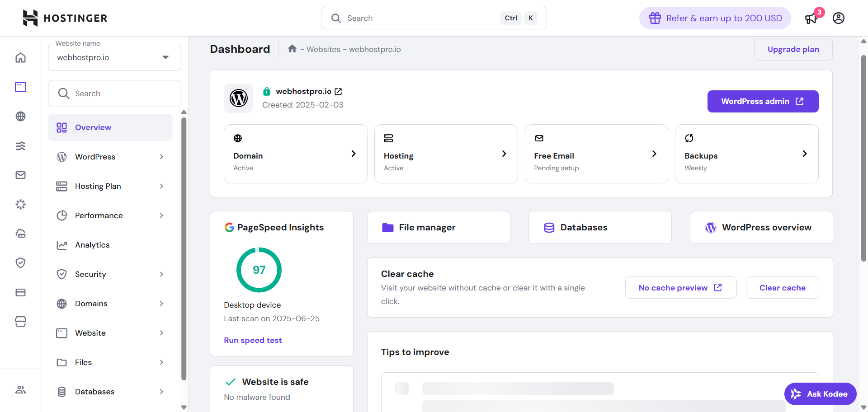This screenshot has height=412, width=868.
Task: Expand the Website sidebar menu
Action: (110, 333)
